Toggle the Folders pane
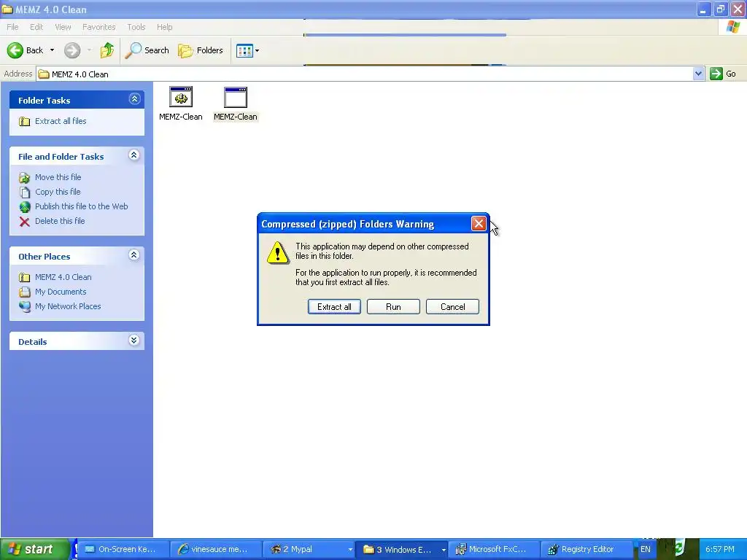 point(200,50)
